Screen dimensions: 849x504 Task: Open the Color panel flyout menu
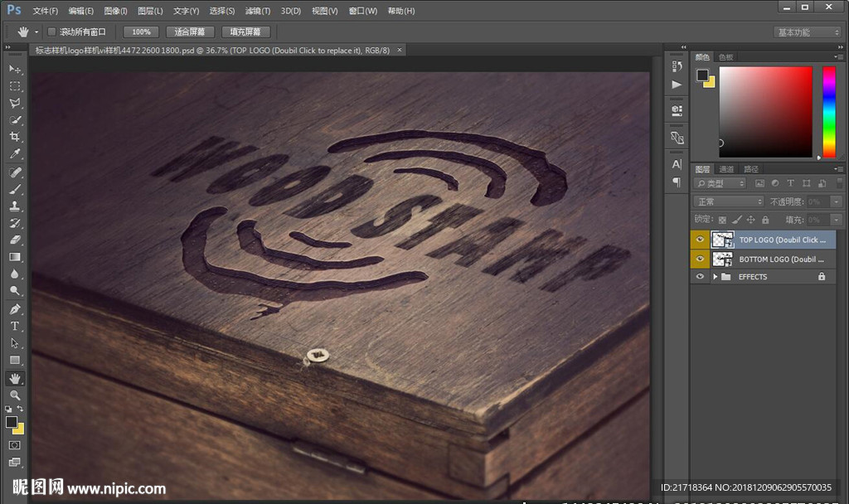coord(838,57)
